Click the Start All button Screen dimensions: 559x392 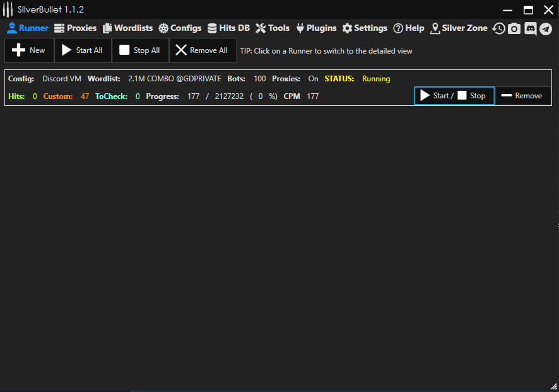coord(83,50)
